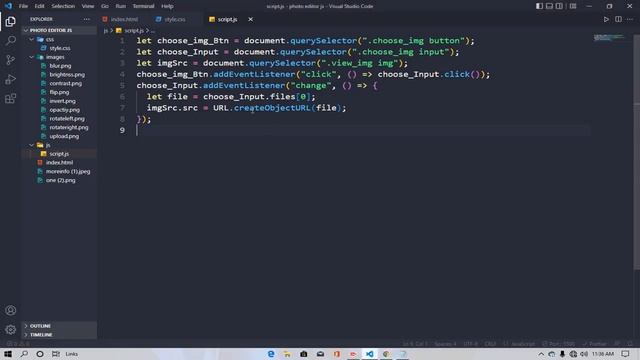This screenshot has height=360, width=640.
Task: Open Explorer Views and More Actions ellipsis
Action: pos(87,19)
